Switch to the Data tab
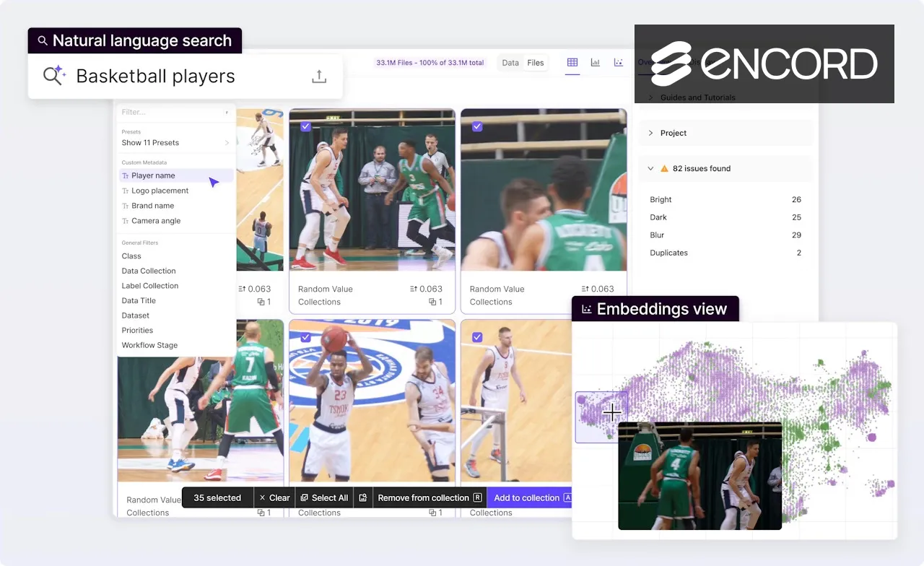Screen dimensions: 924x566 (x=510, y=63)
